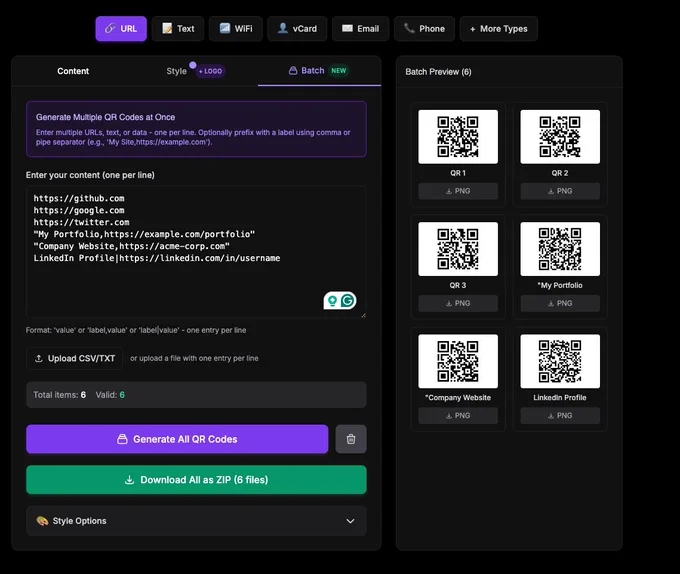Click the green lightbulb suggestion icon
This screenshot has height=574, width=680.
tap(332, 300)
